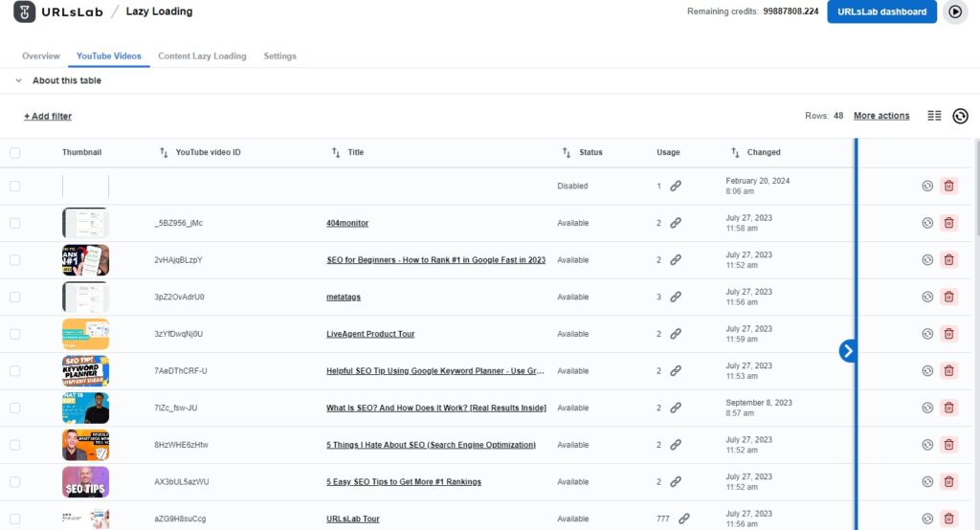Check the 5 Easy SEO Tips row checkbox
The image size is (980, 530).
[15, 482]
